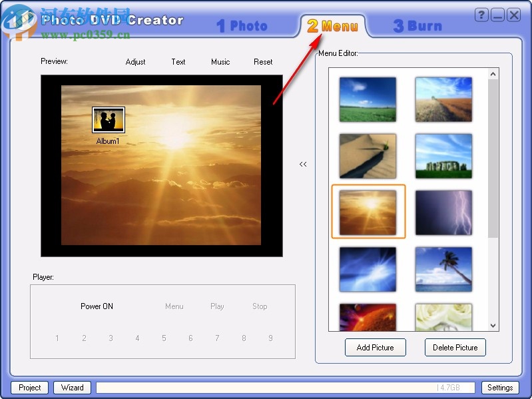This screenshot has width=532, height=399.
Task: Click player number 1
Action: [x=57, y=338]
